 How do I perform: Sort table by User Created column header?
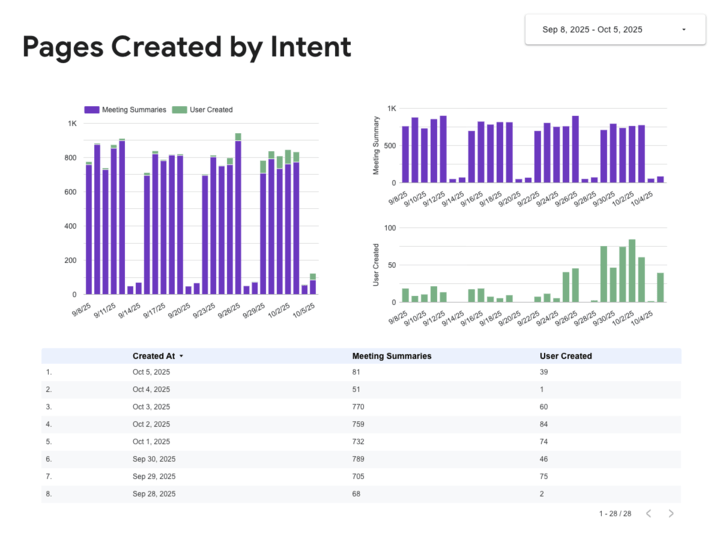(566, 356)
